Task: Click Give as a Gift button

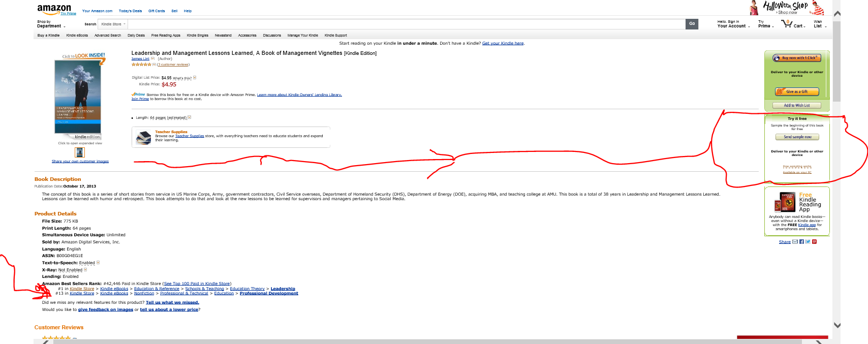Action: coord(796,91)
